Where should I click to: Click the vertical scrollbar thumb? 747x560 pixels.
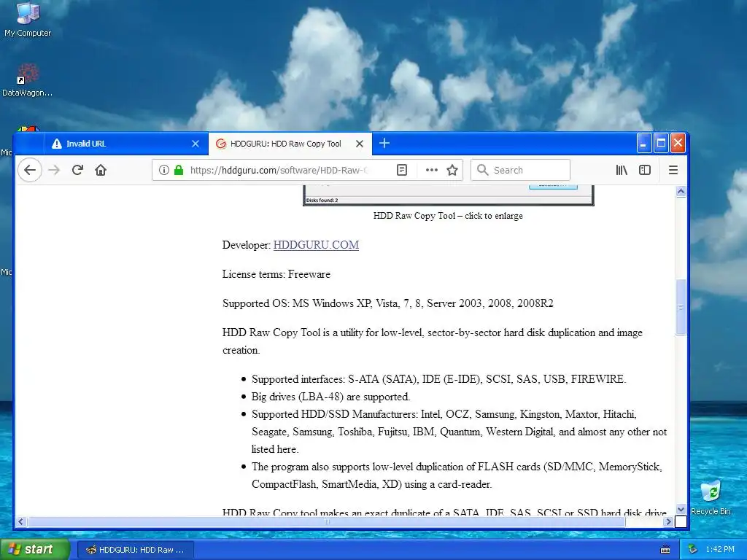pyautogui.click(x=681, y=307)
